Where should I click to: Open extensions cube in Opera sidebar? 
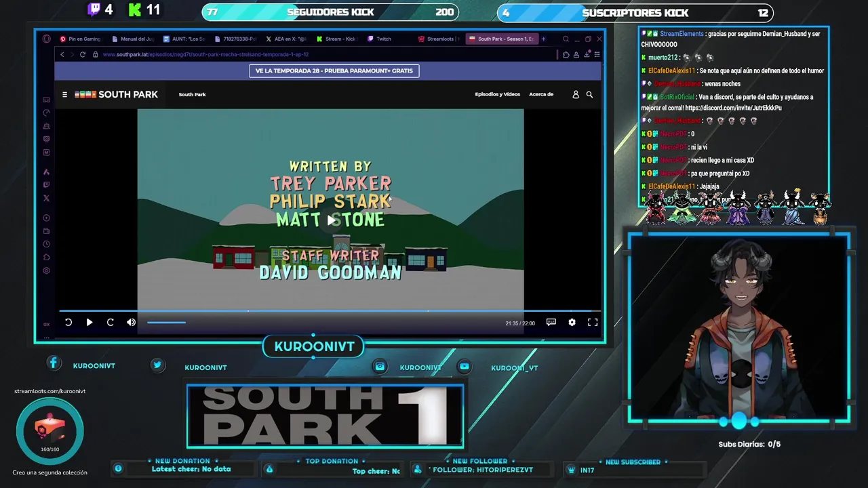(x=46, y=257)
